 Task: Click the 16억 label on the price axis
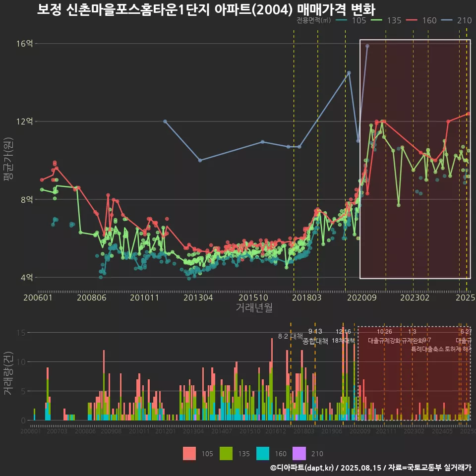pos(25,44)
